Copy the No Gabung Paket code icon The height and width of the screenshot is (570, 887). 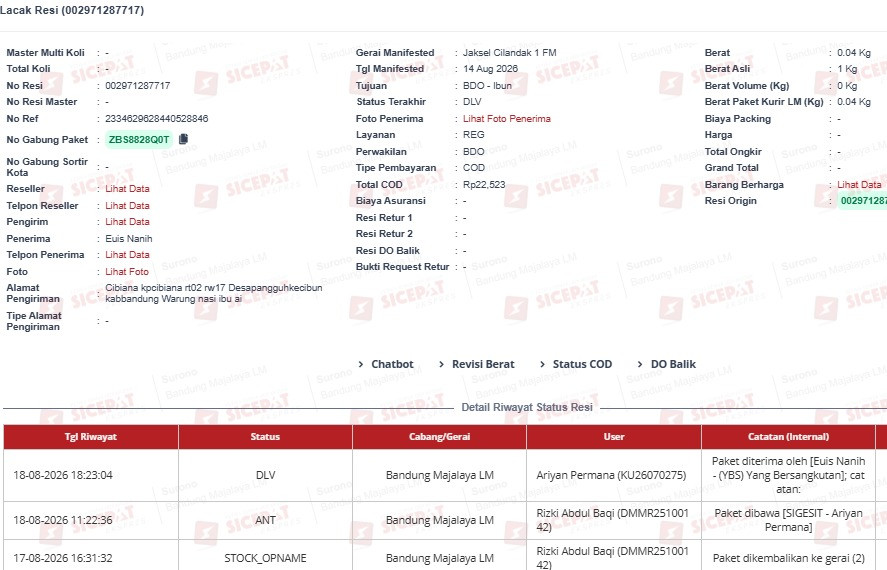[183, 139]
